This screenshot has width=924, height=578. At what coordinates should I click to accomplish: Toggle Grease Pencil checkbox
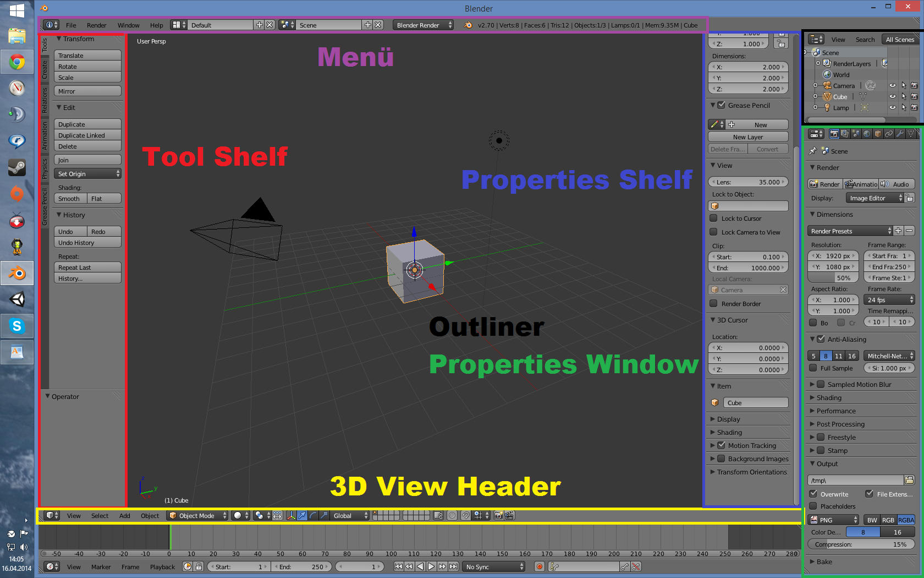[x=721, y=105]
